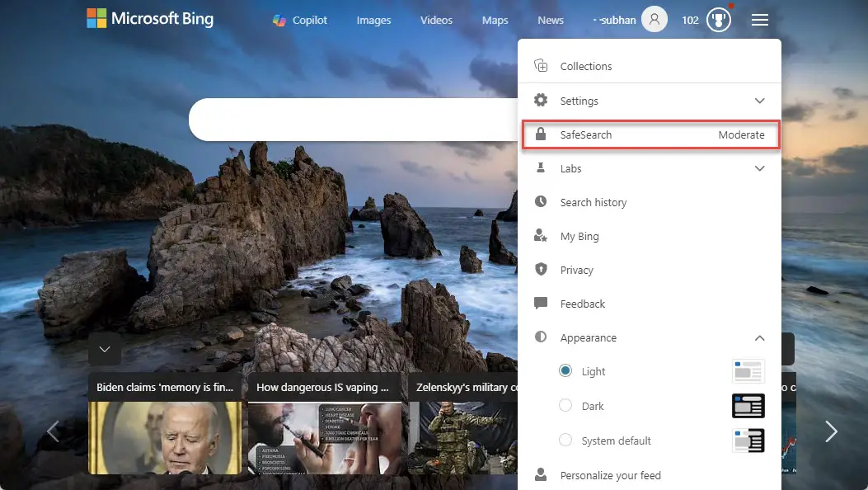
Task: Open Rewards points count 102
Action: 690,21
